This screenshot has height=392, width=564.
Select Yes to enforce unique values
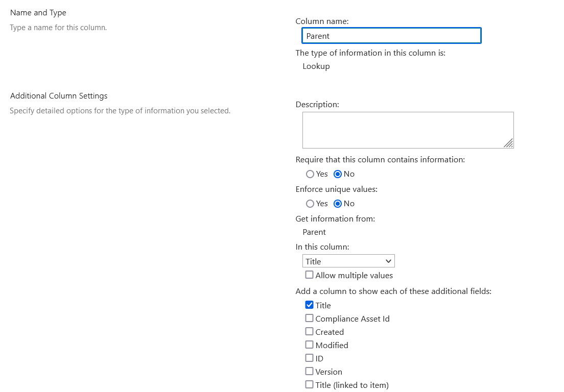tap(310, 203)
